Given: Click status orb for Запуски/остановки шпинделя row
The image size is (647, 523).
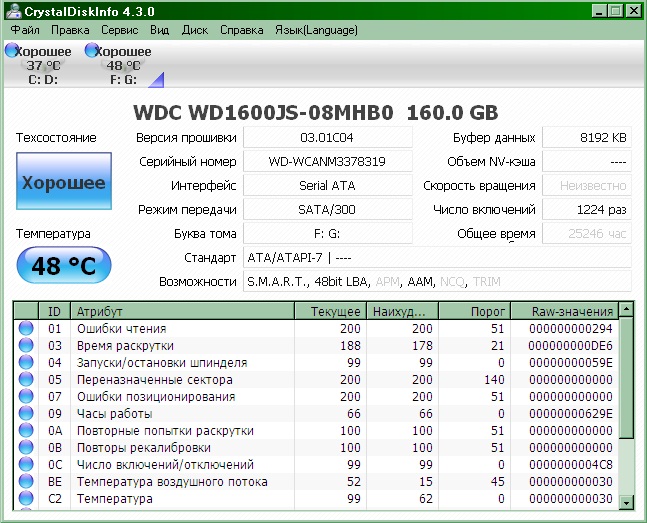Looking at the screenshot, I should coord(26,362).
